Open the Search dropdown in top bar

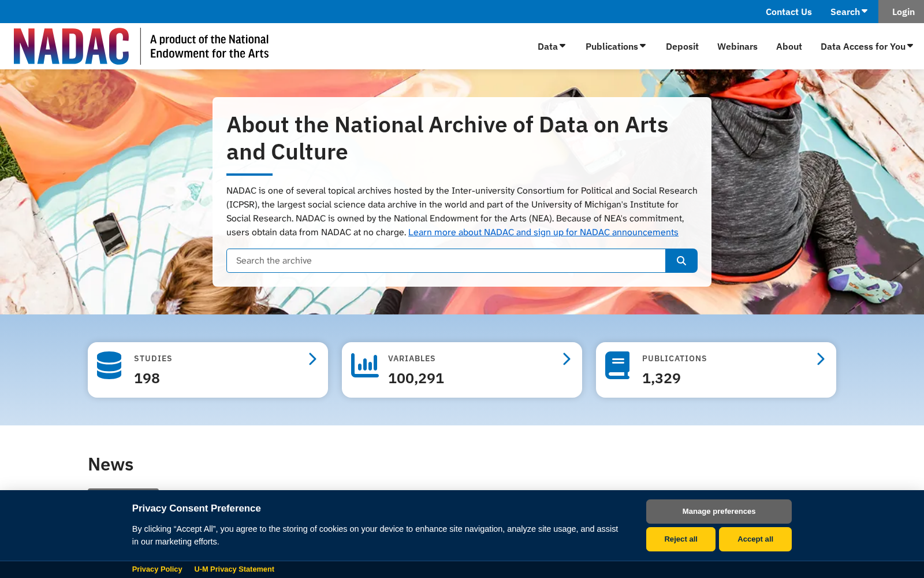[849, 12]
